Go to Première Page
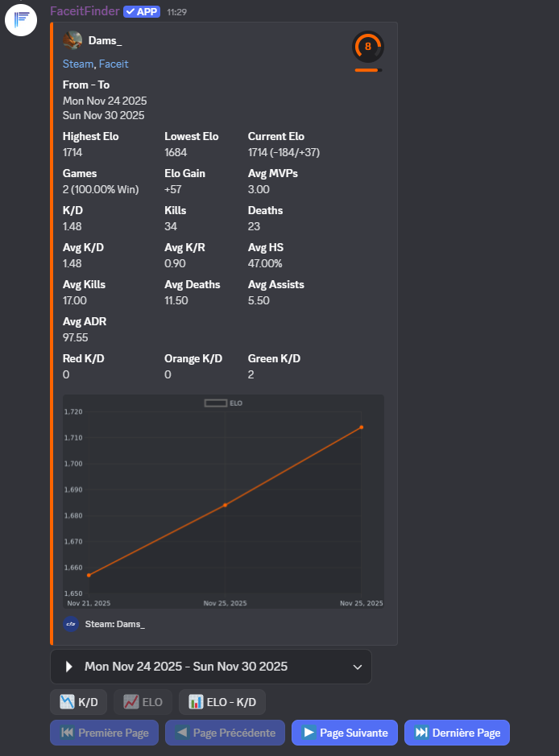559x756 pixels. point(104,733)
